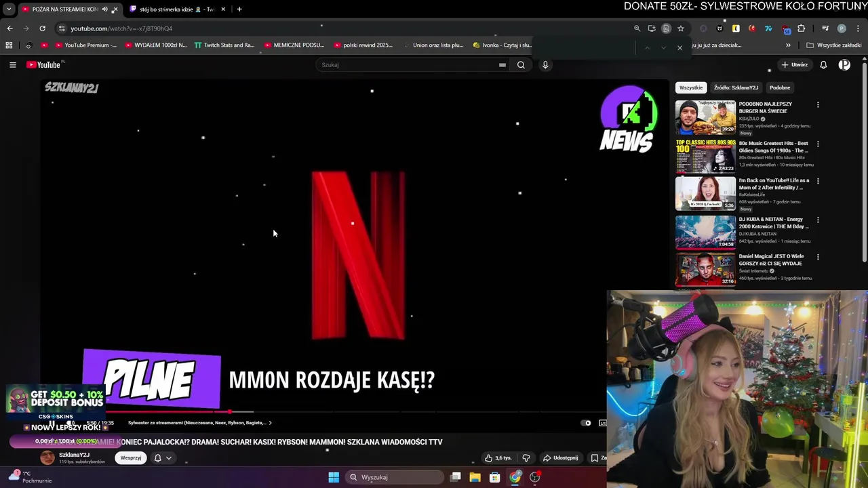The width and height of the screenshot is (868, 488).
Task: Select the Źródło: SzklanaY2J filter chip
Action: click(736, 87)
